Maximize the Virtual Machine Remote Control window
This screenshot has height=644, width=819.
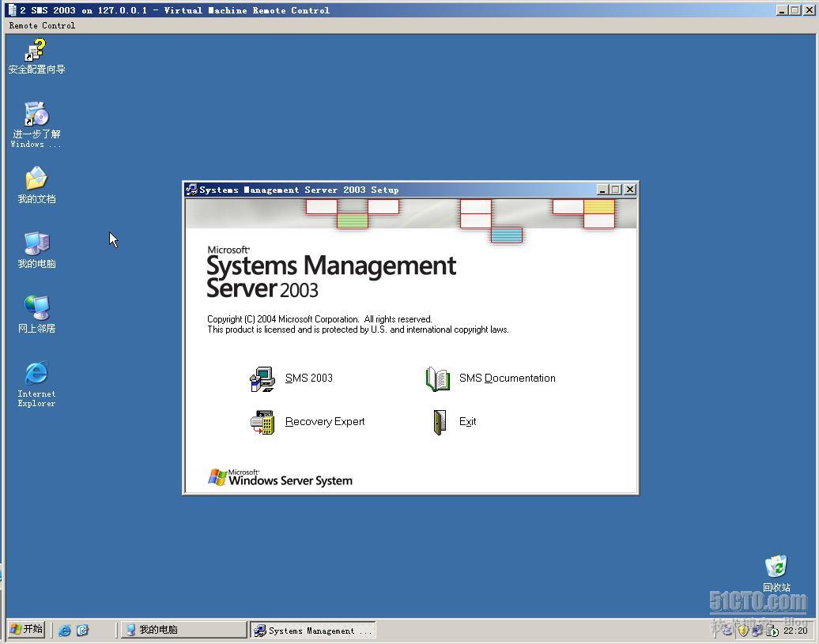pyautogui.click(x=795, y=10)
